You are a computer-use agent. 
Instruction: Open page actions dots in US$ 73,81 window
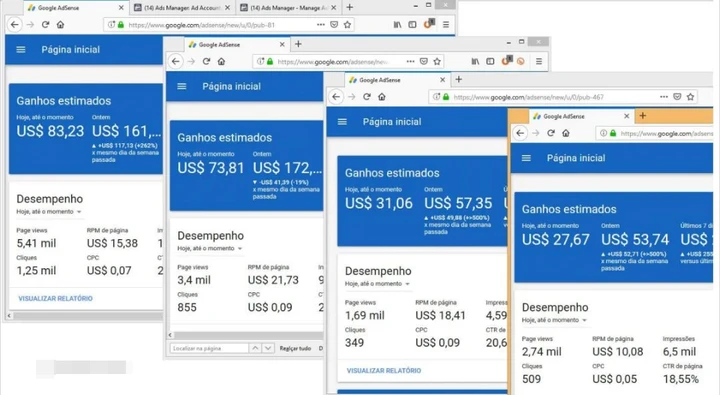coord(411,61)
